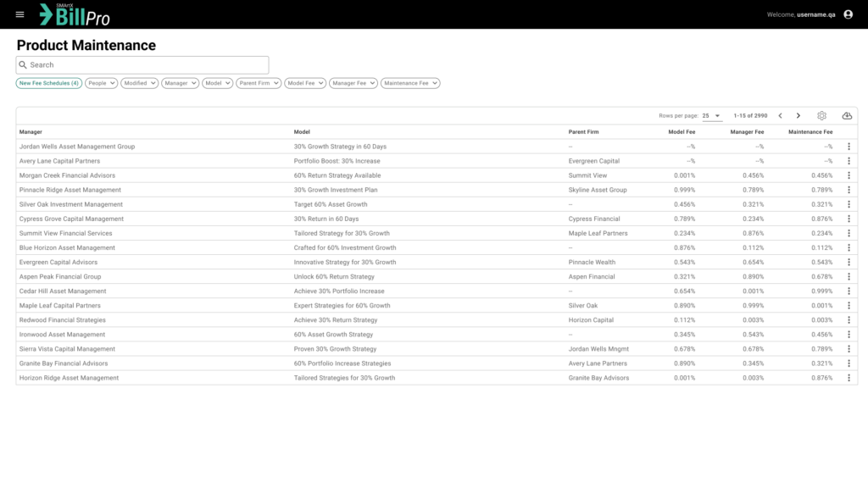Open the Parent Firm filter dropdown
The height and width of the screenshot is (488, 868).
click(x=259, y=83)
